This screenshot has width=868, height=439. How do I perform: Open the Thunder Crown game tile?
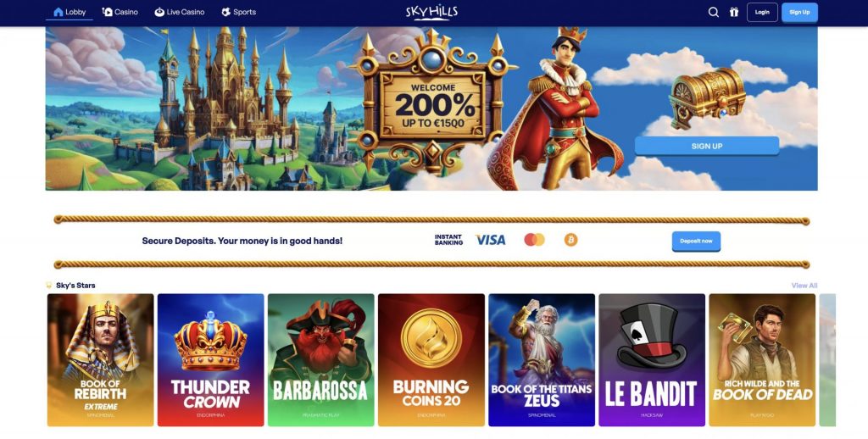[x=211, y=360]
